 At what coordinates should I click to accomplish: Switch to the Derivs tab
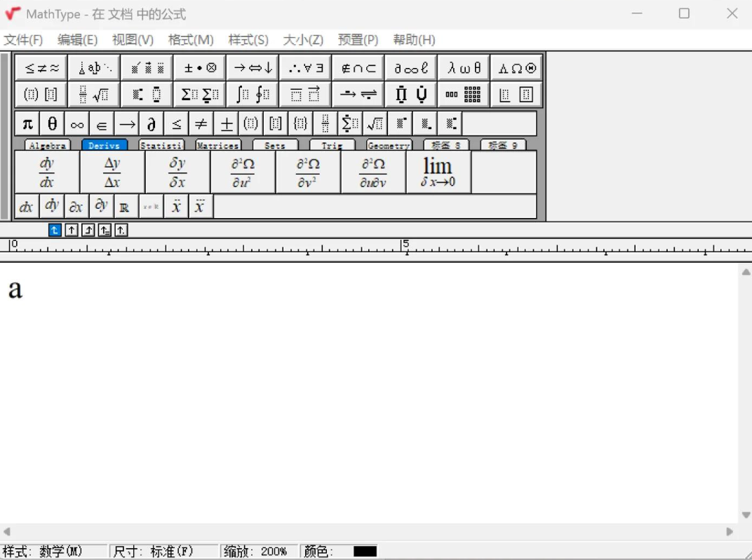(x=104, y=145)
